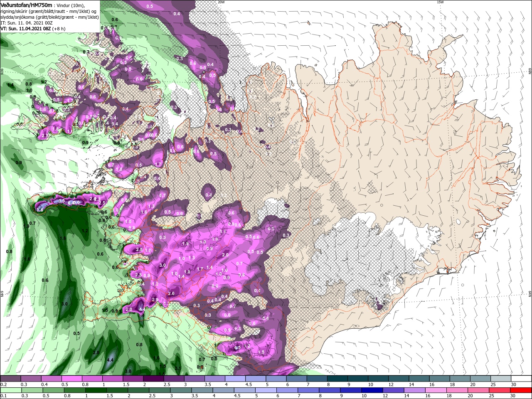Pick the snow scale swatch for 1.5–2
Screen dimensions: 532x399
pos(133,379)
